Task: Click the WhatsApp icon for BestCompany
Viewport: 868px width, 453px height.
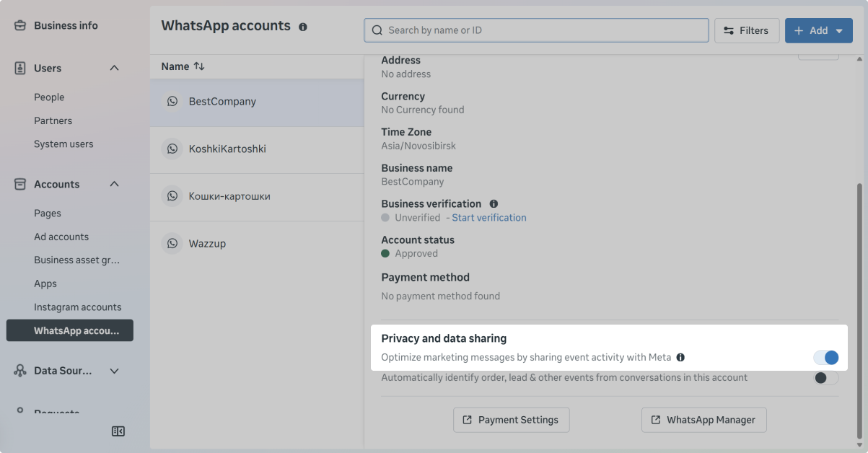Action: tap(172, 102)
